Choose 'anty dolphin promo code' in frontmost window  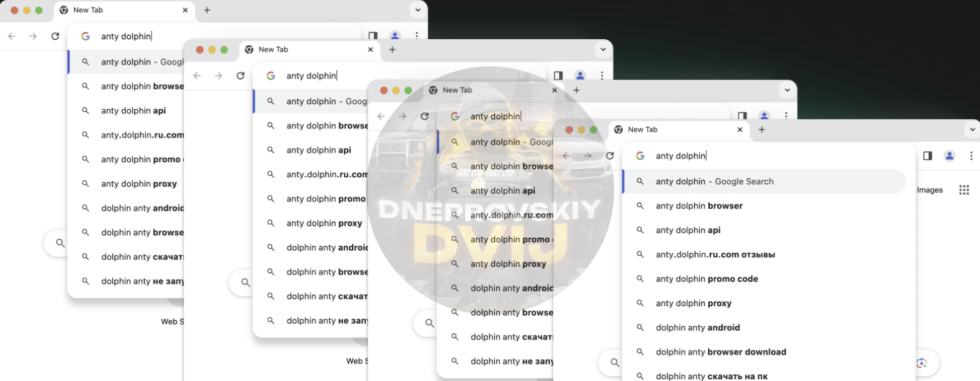764,279
